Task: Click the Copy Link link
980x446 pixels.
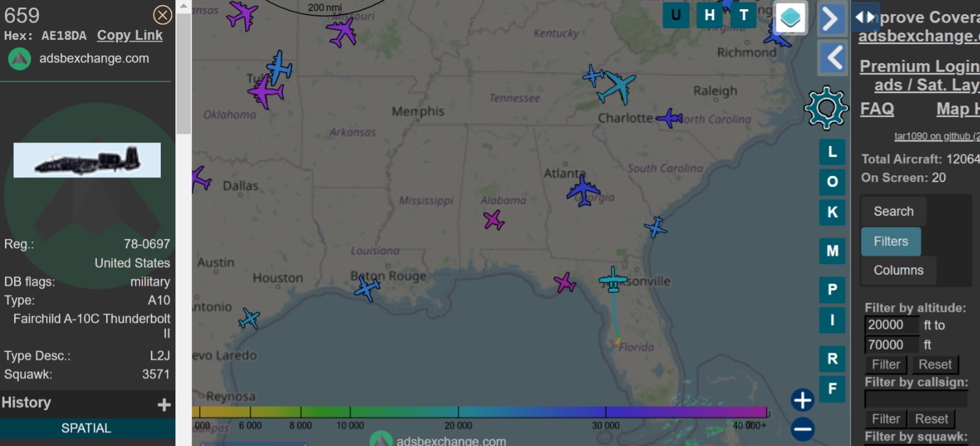Action: 130,36
